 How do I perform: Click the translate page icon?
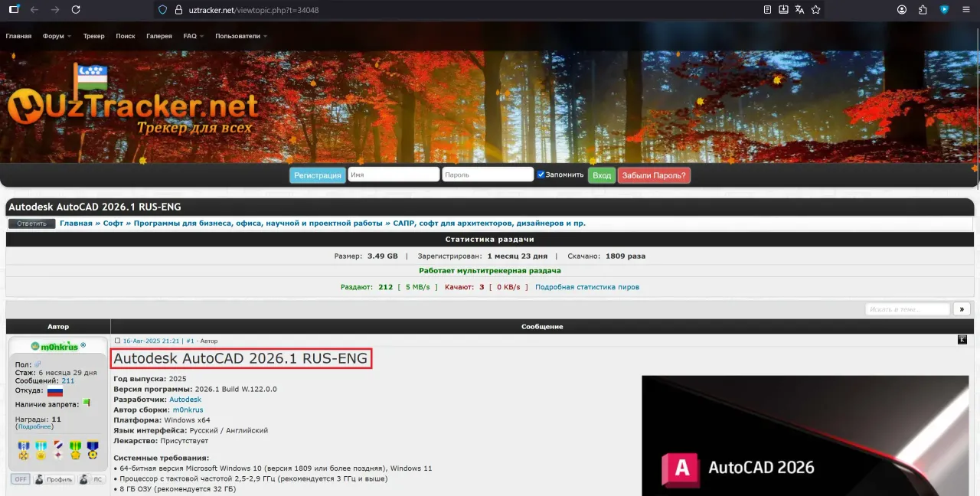(x=799, y=10)
